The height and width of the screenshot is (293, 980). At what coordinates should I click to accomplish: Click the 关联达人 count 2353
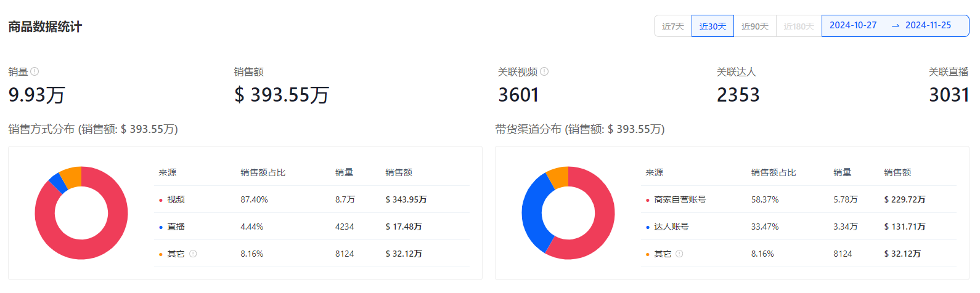(x=738, y=95)
